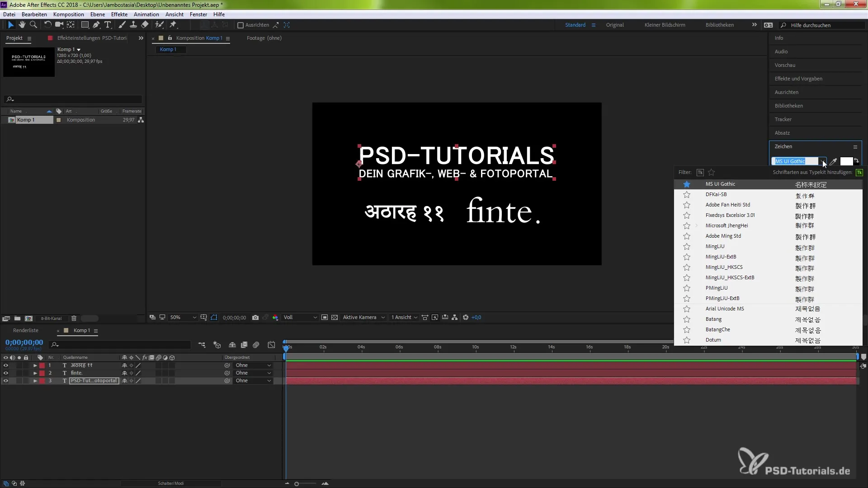
Task: Open the Ebene menu
Action: coord(98,14)
